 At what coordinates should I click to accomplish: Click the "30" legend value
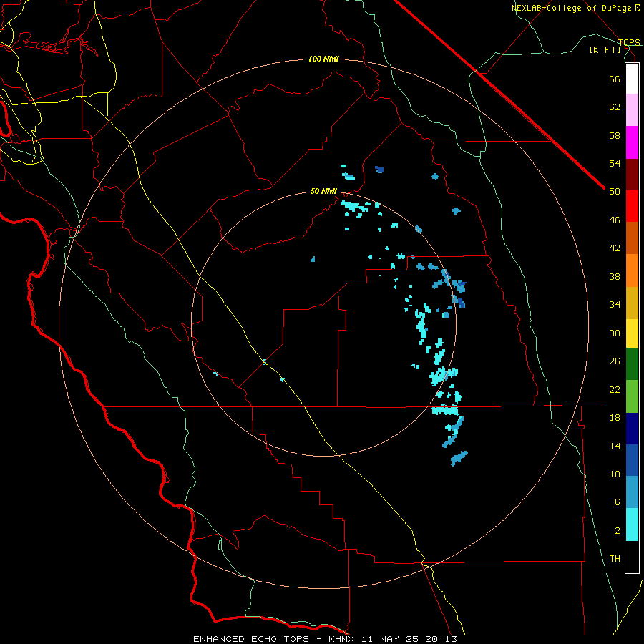[615, 333]
